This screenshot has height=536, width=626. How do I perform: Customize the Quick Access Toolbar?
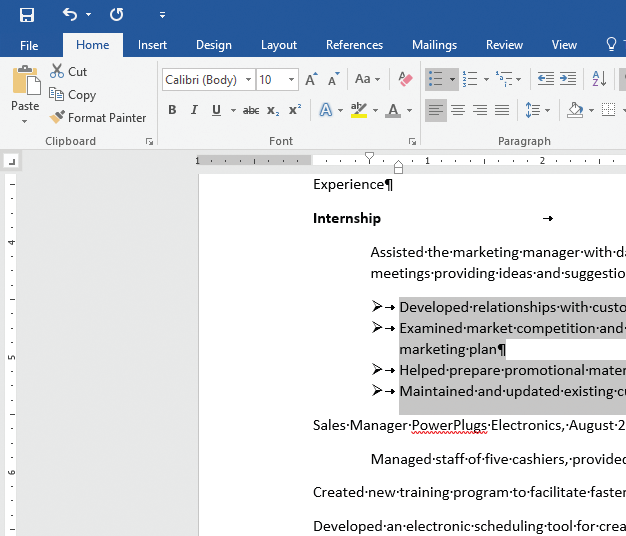[162, 15]
